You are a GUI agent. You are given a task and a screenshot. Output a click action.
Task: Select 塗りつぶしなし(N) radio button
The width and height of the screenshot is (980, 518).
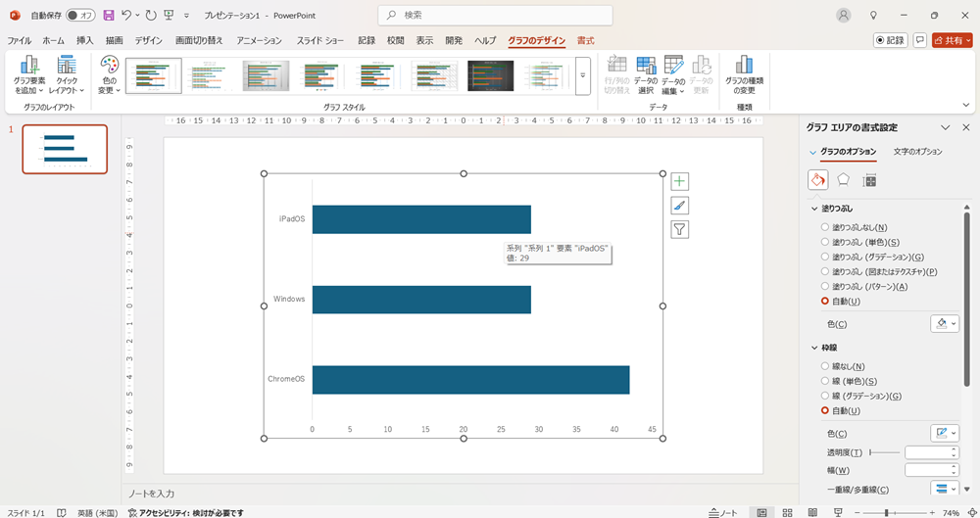click(825, 227)
